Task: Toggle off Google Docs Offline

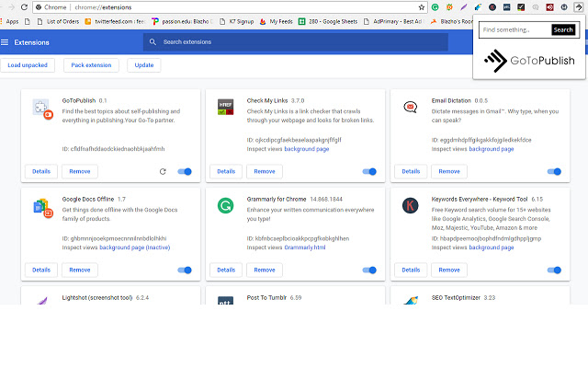Action: click(x=185, y=270)
